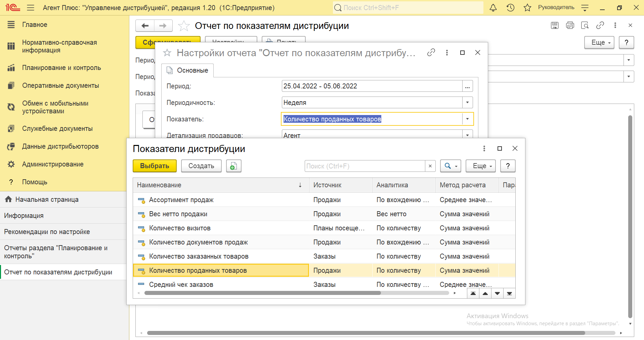The height and width of the screenshot is (340, 644).
Task: Open report page kebab menu
Action: [615, 25]
